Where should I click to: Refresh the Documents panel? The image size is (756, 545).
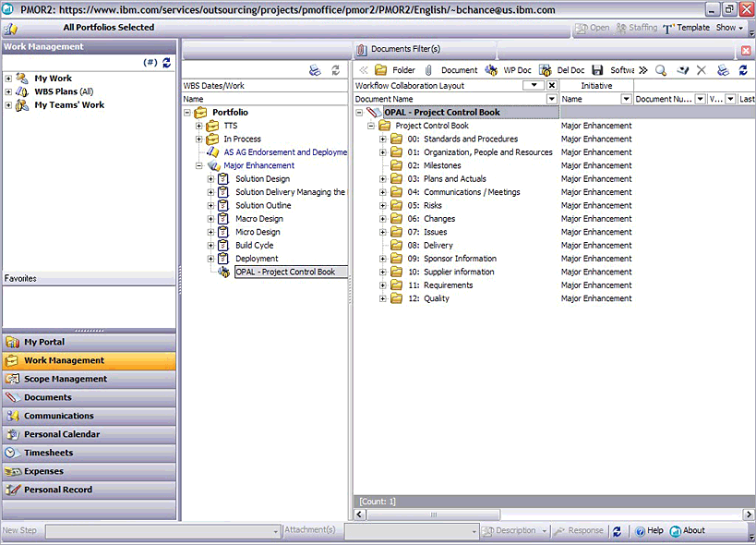point(743,70)
